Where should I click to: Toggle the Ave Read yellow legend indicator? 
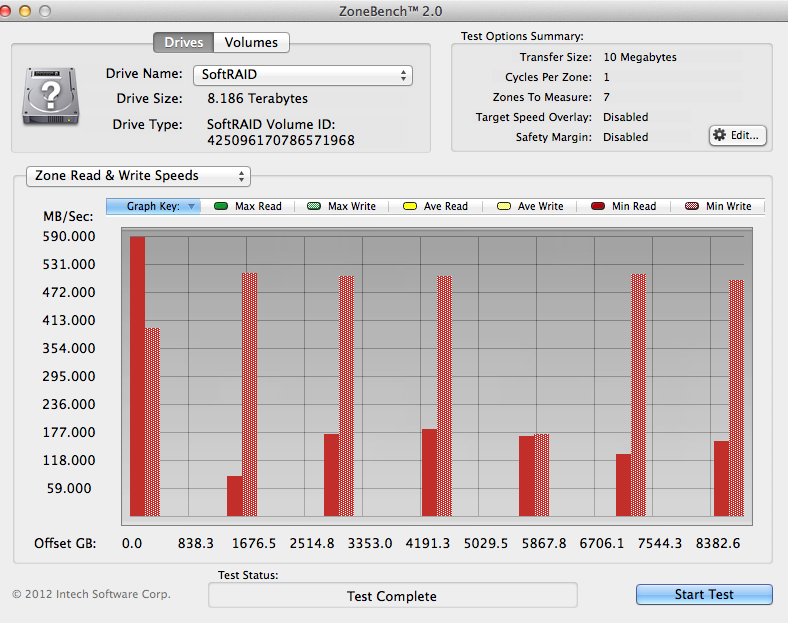coord(408,206)
